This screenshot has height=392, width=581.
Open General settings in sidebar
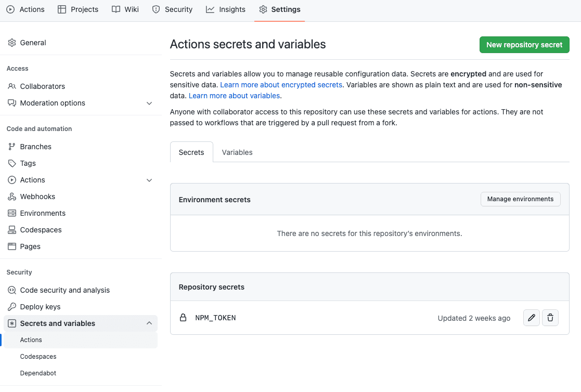click(x=81, y=43)
